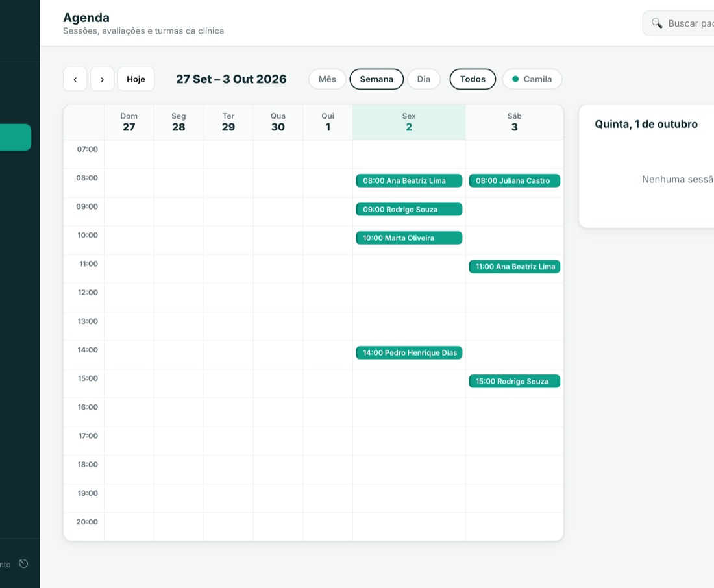Screen dimensions: 714x588
Task: Switch to Semana view
Action: pyautogui.click(x=376, y=79)
